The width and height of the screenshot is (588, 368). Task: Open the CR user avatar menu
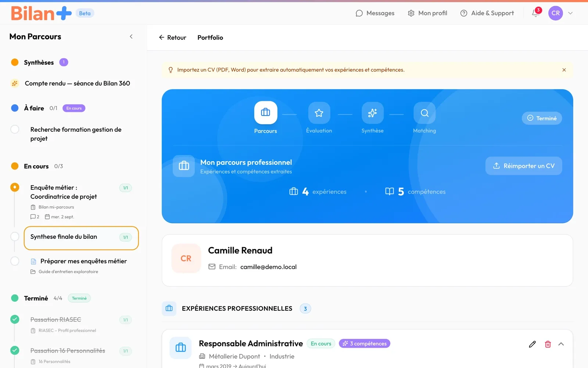556,13
